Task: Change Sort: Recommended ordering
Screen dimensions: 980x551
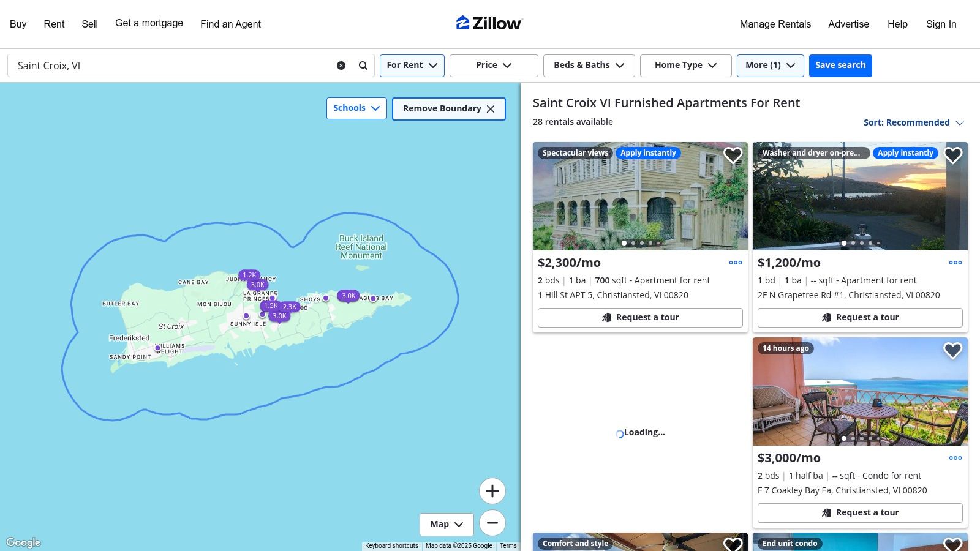Action: click(x=914, y=122)
